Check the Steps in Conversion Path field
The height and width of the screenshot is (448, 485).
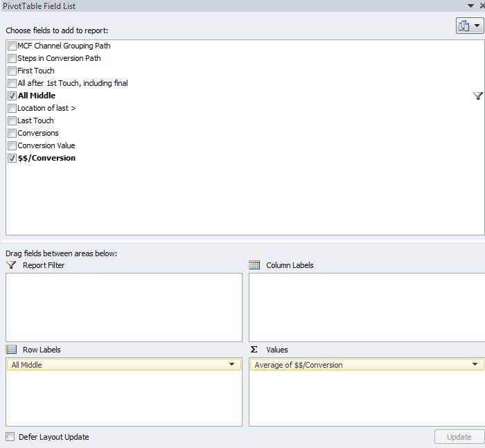[12, 58]
